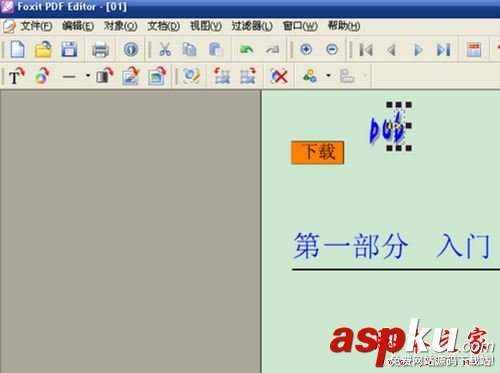Open the 文件(F) menu
The image size is (500, 373).
pyautogui.click(x=36, y=26)
